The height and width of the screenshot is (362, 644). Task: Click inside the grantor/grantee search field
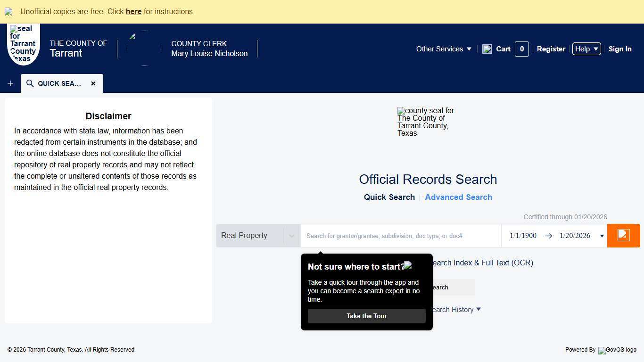(401, 236)
